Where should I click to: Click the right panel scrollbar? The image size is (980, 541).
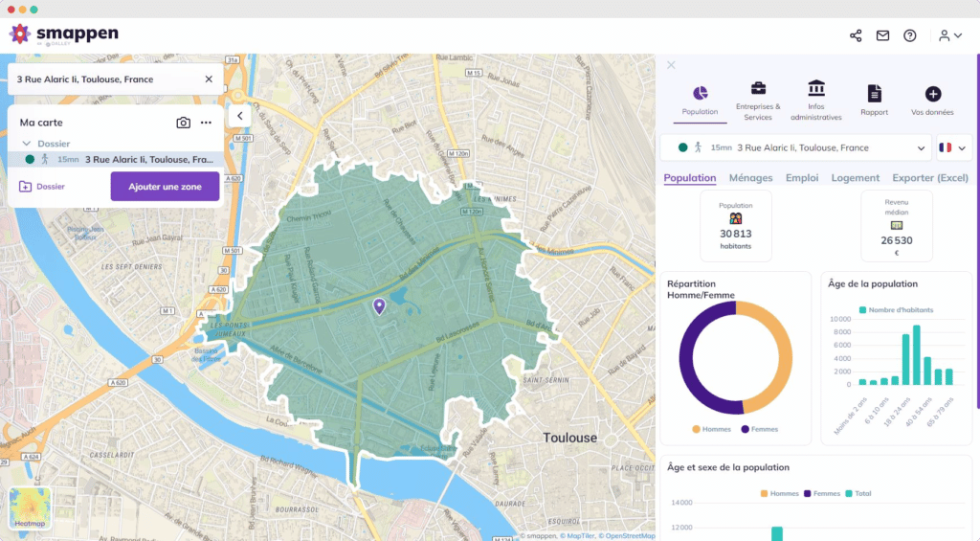click(x=977, y=232)
